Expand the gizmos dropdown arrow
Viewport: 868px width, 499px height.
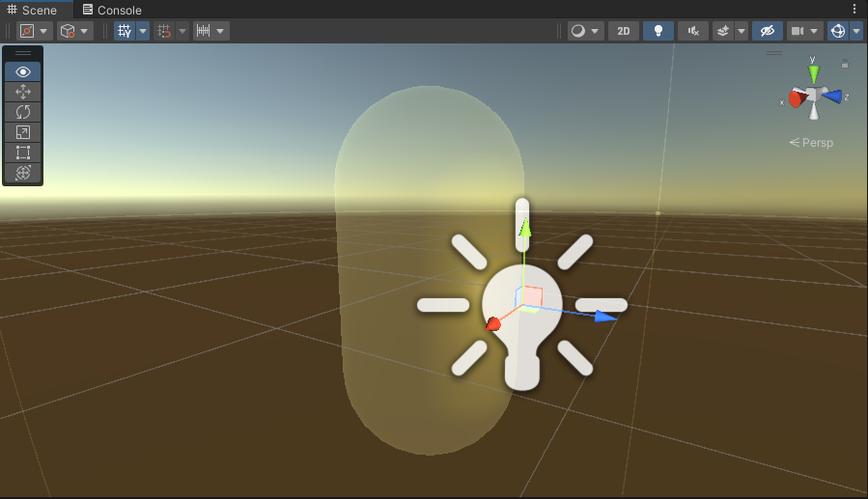coord(856,31)
